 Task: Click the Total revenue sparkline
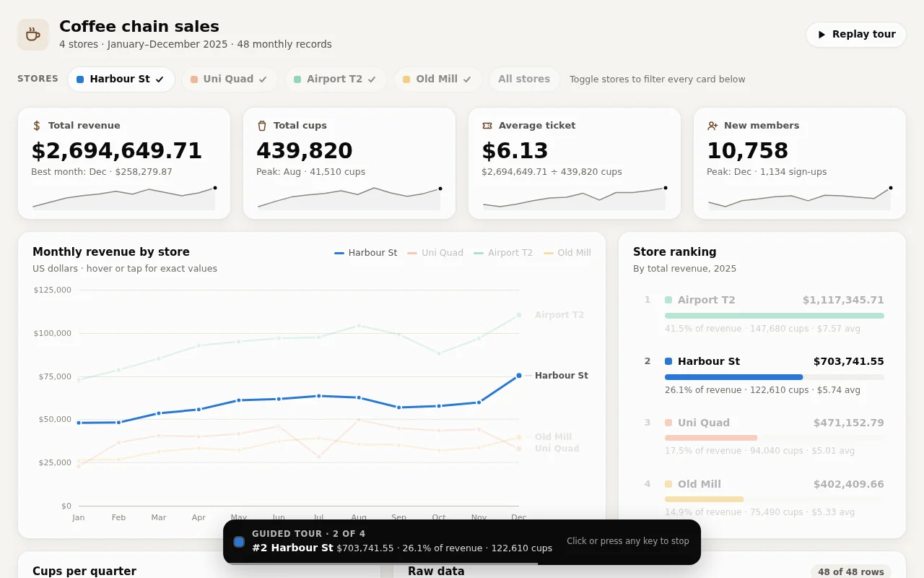click(x=124, y=198)
